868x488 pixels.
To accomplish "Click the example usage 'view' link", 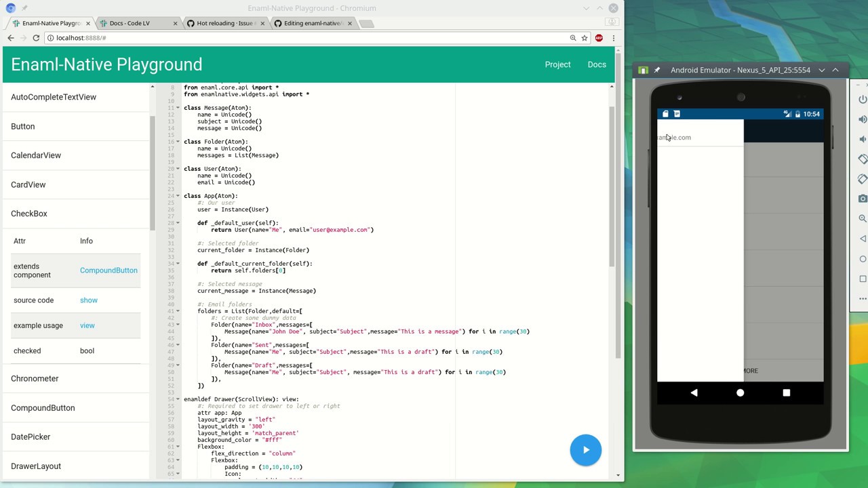I will pyautogui.click(x=87, y=325).
